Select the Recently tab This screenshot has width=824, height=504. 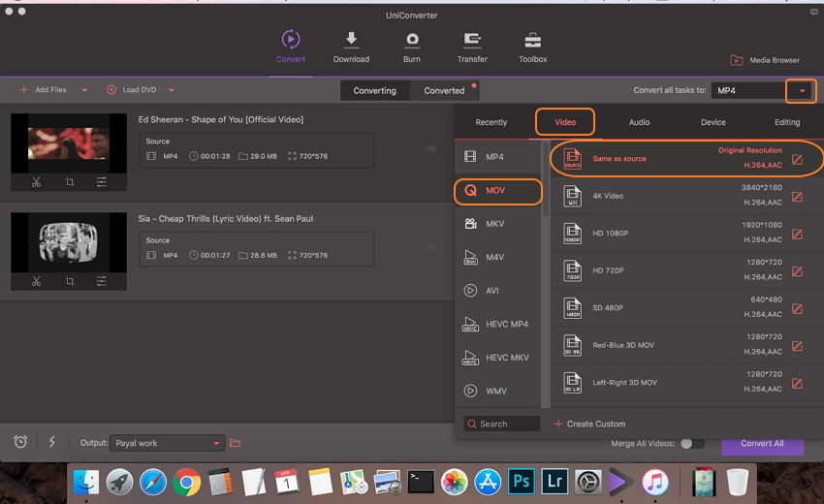[491, 122]
